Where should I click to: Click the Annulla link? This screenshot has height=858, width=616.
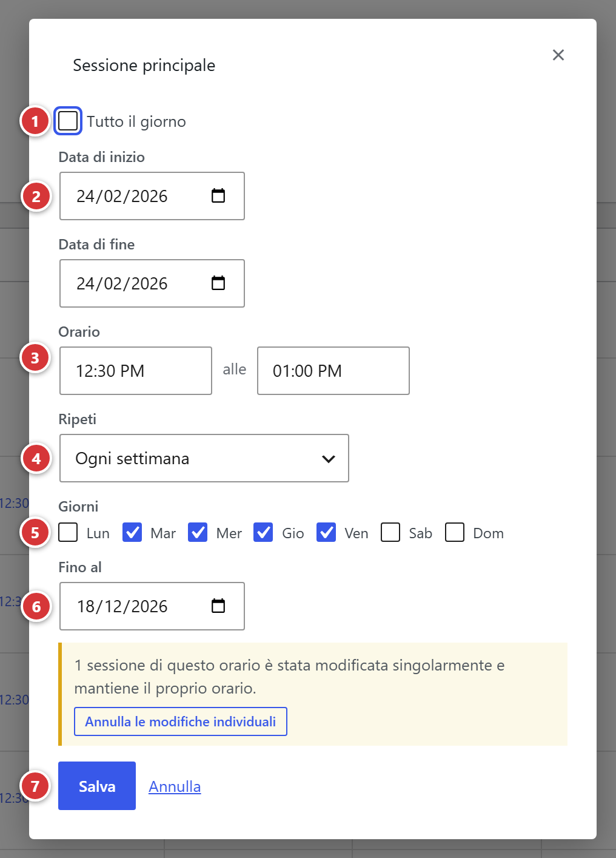pos(175,786)
